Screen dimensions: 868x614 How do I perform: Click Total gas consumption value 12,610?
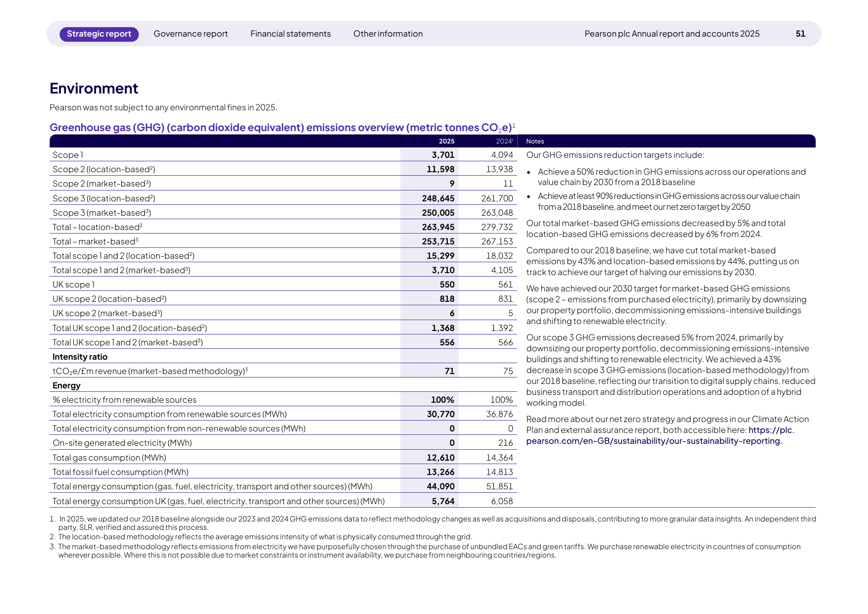tap(440, 458)
